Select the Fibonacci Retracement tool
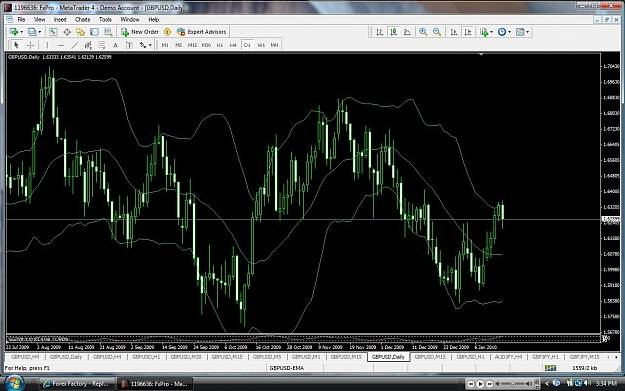 [102, 45]
